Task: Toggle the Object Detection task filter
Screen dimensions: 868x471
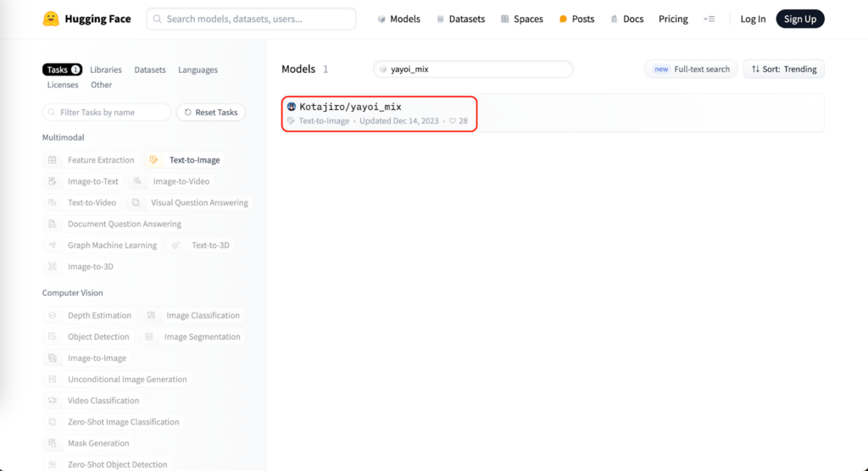Action: [x=90, y=337]
